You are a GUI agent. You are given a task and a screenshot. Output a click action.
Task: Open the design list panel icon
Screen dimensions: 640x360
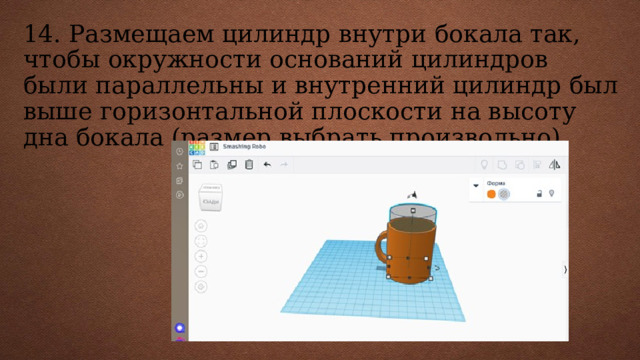point(214,147)
